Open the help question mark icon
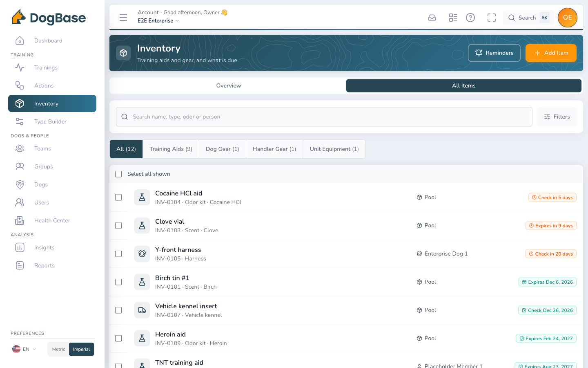 [470, 18]
